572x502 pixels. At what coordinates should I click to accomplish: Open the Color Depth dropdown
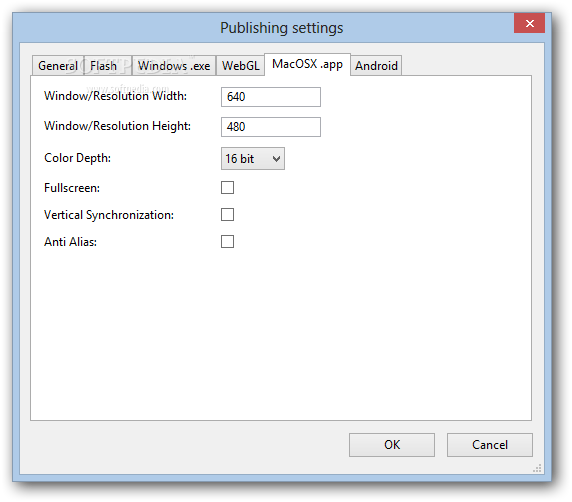coord(253,159)
